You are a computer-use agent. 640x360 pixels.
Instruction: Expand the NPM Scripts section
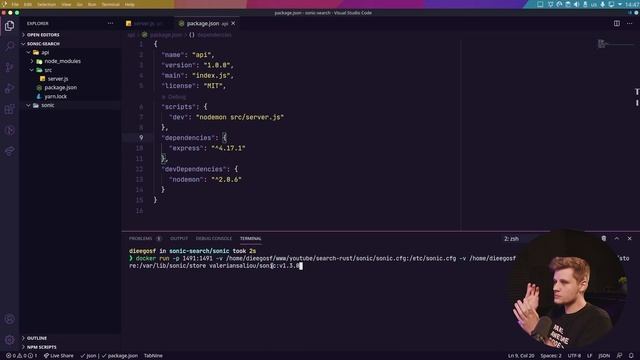click(70, 347)
